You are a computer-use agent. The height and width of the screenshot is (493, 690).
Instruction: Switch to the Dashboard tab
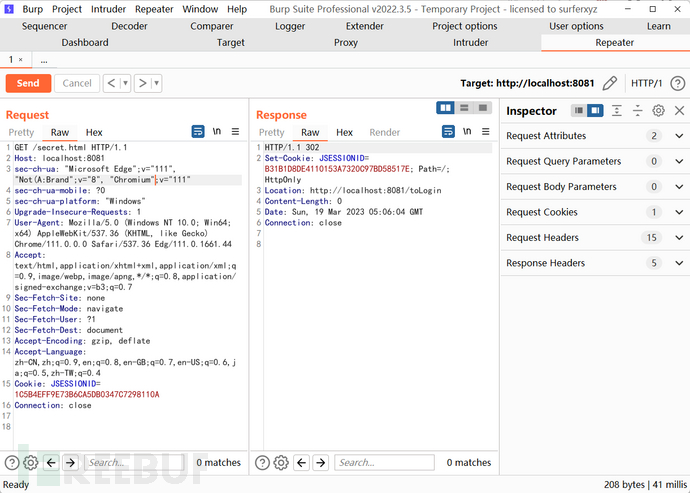click(x=85, y=43)
